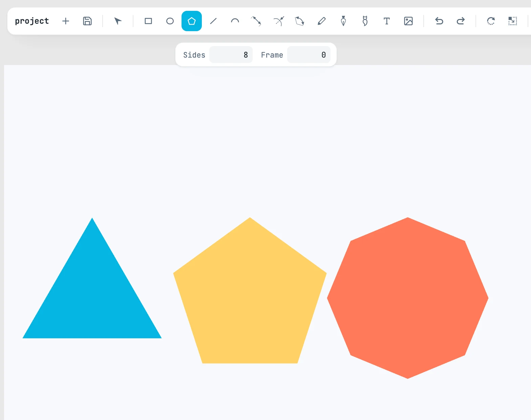The width and height of the screenshot is (531, 420).
Task: Click the dotted rotate arrow icon
Action: tap(491, 21)
